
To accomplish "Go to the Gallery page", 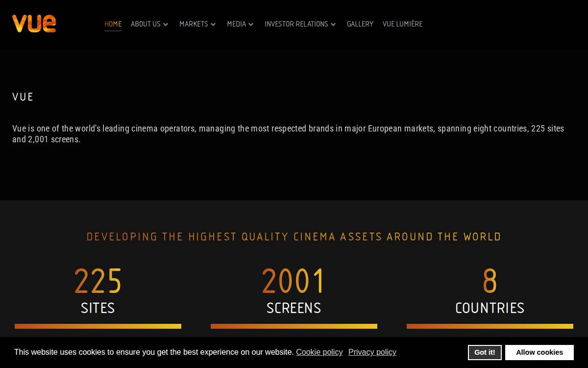I will pos(360,24).
